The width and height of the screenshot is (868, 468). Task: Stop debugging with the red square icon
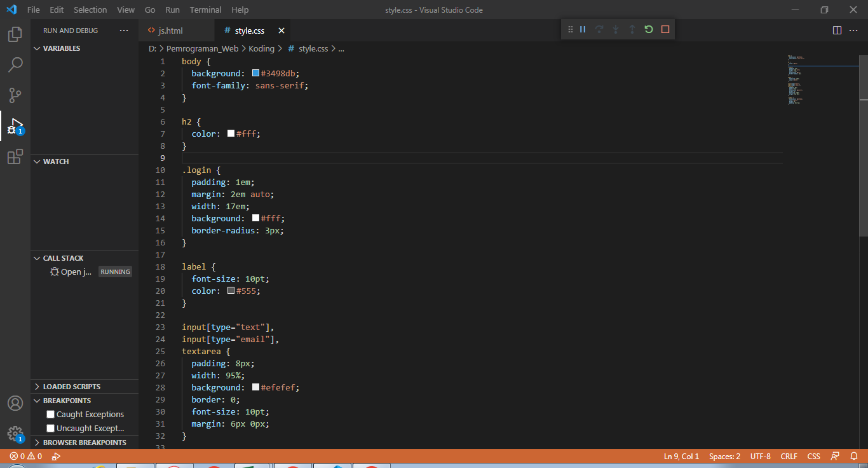pyautogui.click(x=665, y=29)
